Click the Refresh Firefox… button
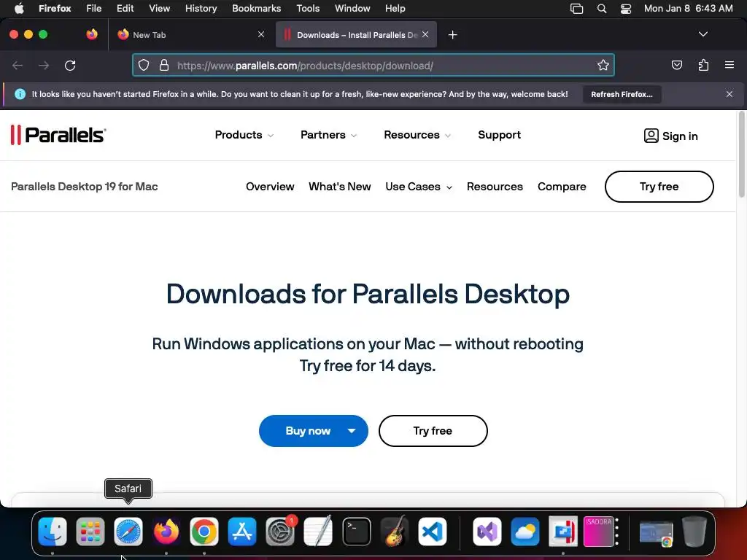Image resolution: width=747 pixels, height=560 pixels. pos(622,94)
